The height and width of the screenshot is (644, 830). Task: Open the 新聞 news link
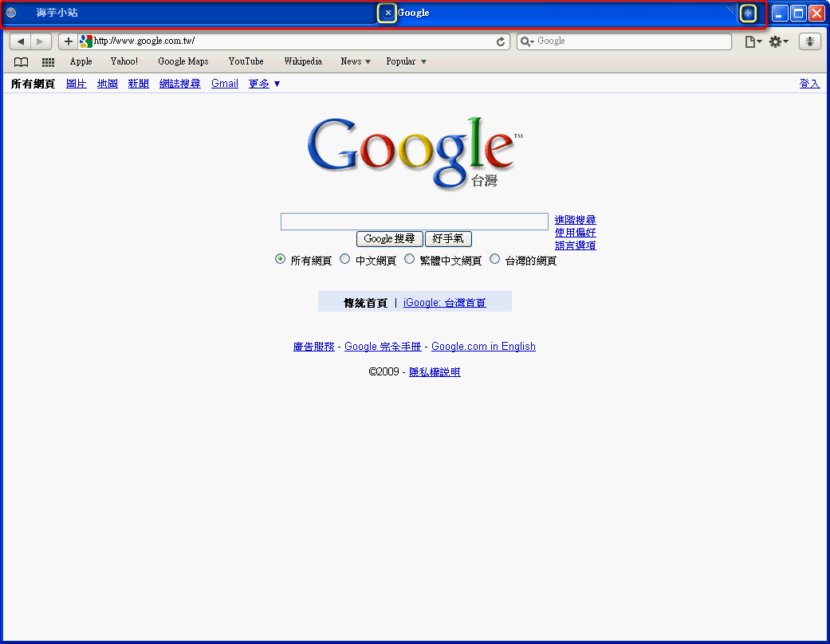click(x=138, y=84)
